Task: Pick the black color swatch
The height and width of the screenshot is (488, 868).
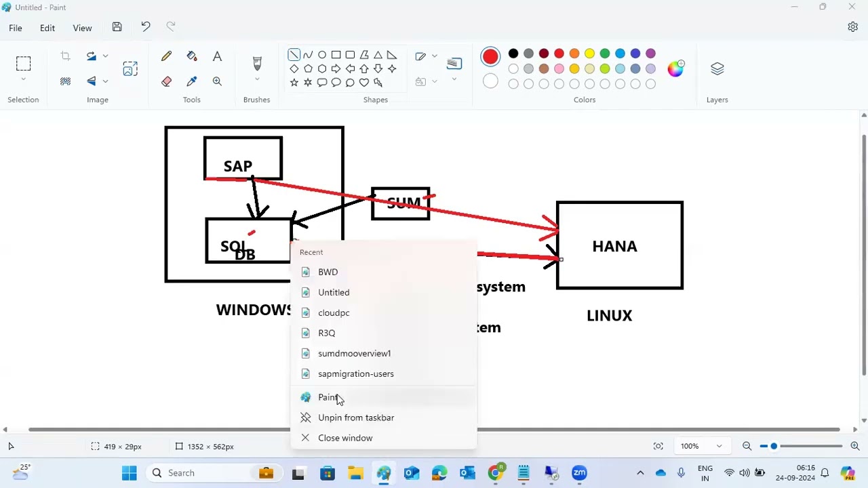Action: point(513,54)
